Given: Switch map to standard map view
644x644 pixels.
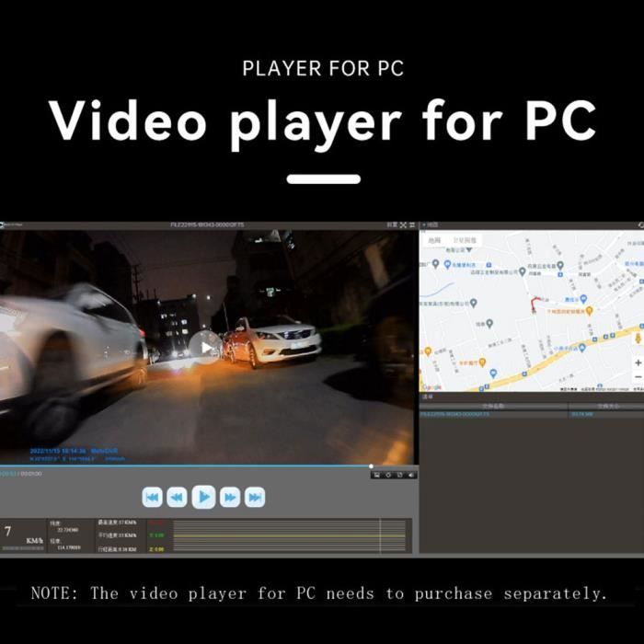Looking at the screenshot, I should point(434,240).
